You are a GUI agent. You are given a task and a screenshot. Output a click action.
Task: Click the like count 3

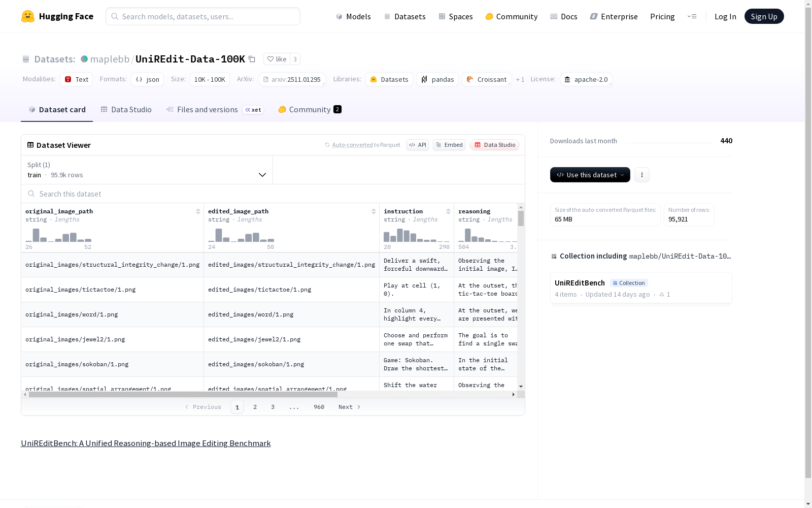click(x=295, y=59)
